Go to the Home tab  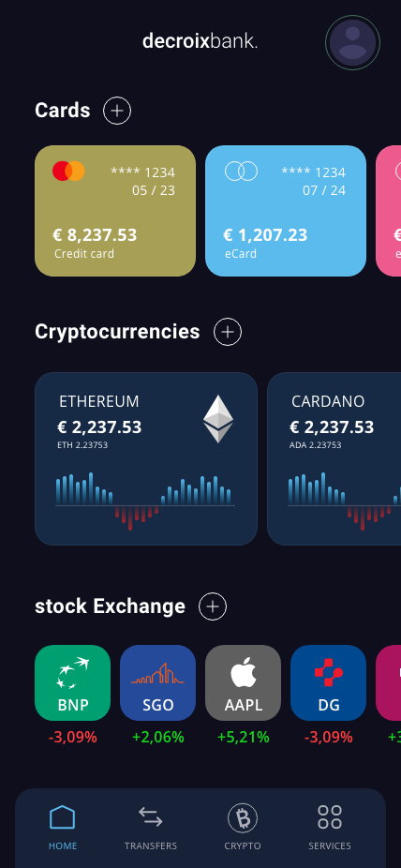click(63, 828)
